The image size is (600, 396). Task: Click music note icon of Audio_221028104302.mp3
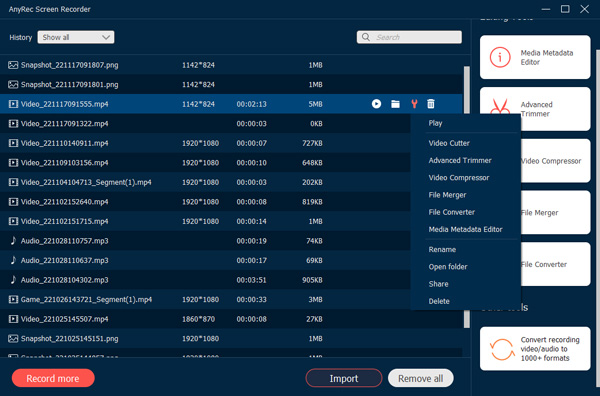tap(13, 280)
